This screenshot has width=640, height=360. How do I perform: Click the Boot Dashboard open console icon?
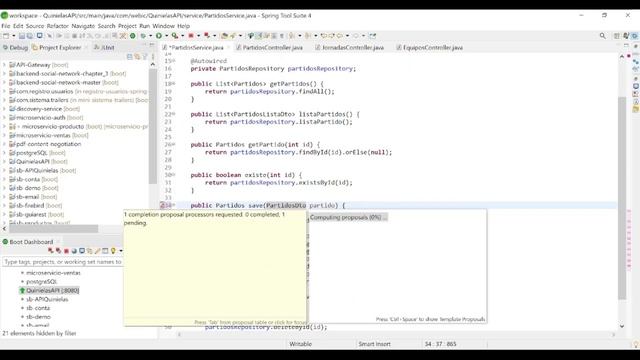[x=82, y=251]
